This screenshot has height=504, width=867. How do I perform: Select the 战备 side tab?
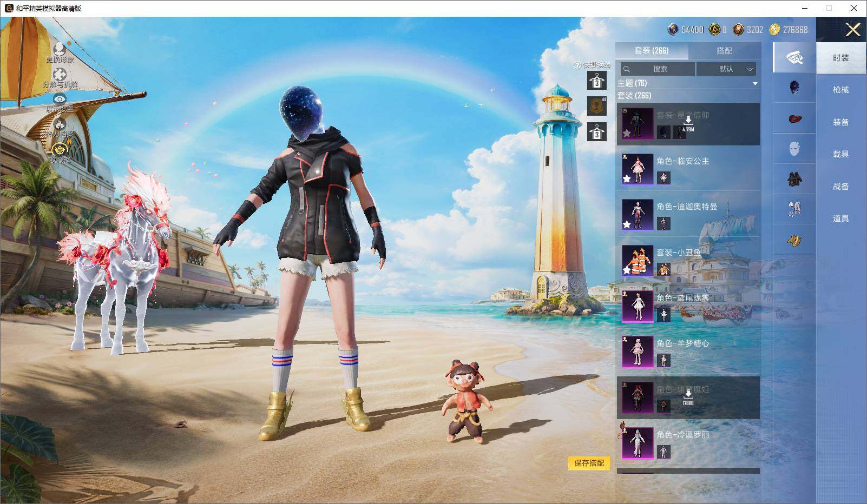click(841, 187)
